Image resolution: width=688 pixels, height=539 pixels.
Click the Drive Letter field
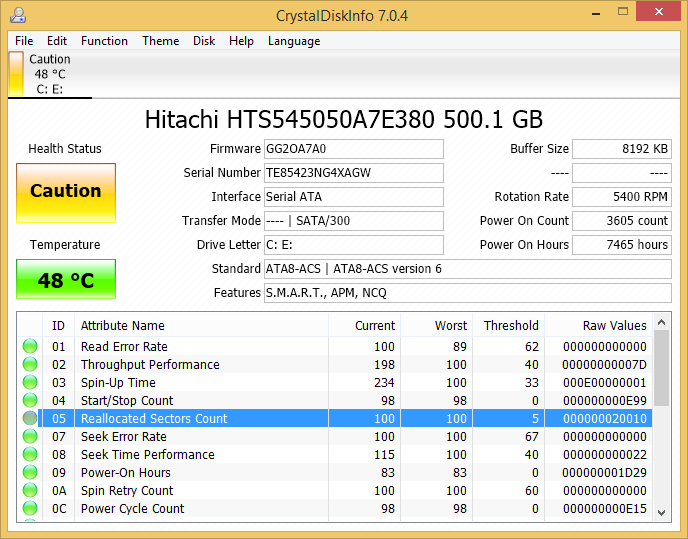(x=354, y=244)
